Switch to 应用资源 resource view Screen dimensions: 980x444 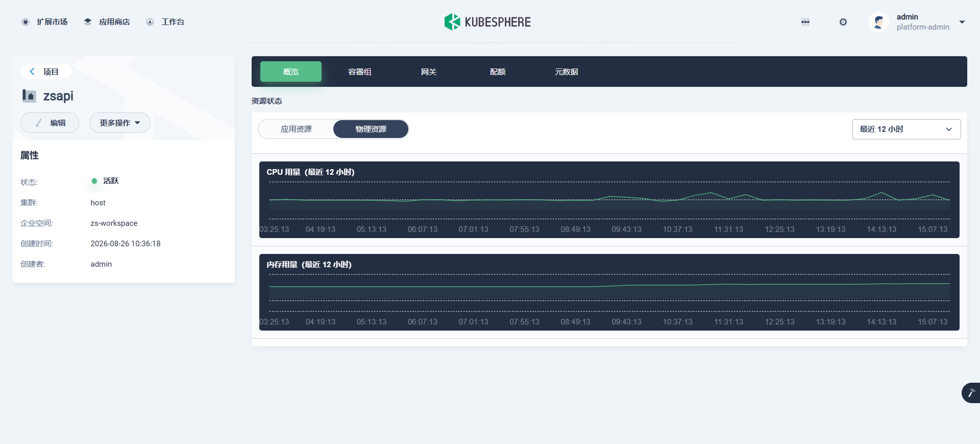coord(296,129)
